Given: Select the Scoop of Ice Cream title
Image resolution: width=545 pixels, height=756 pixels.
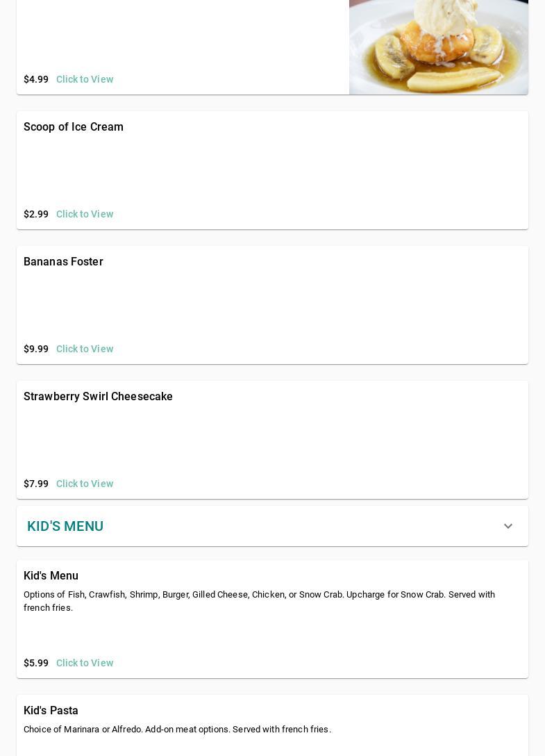Looking at the screenshot, I should coord(74,127).
